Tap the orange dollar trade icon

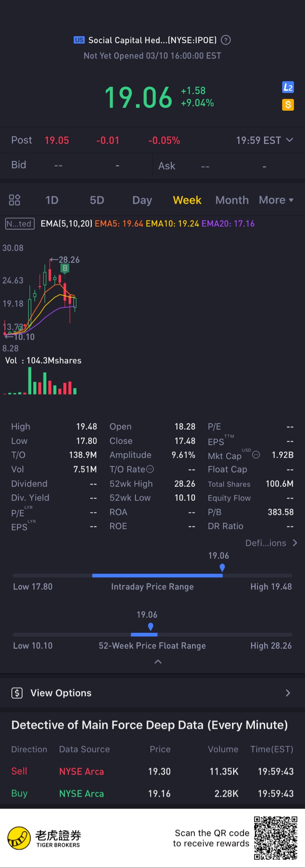288,105
